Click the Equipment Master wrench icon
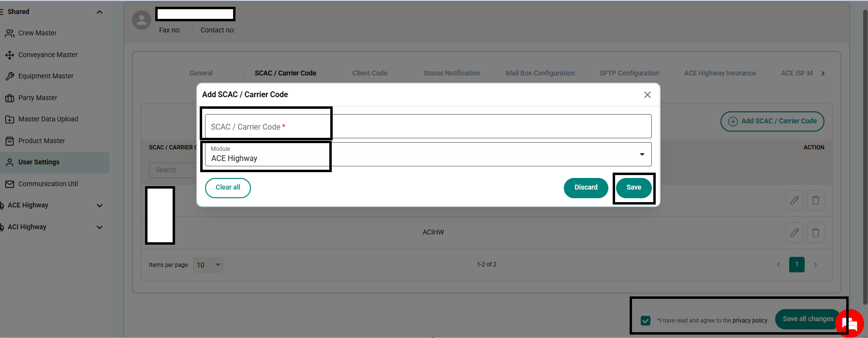Screen dimensions: 868x338 [10, 76]
